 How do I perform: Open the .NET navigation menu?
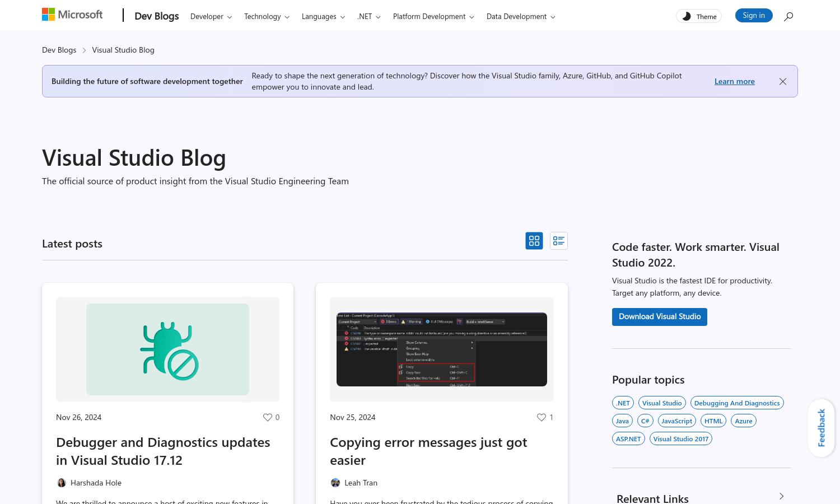(368, 17)
